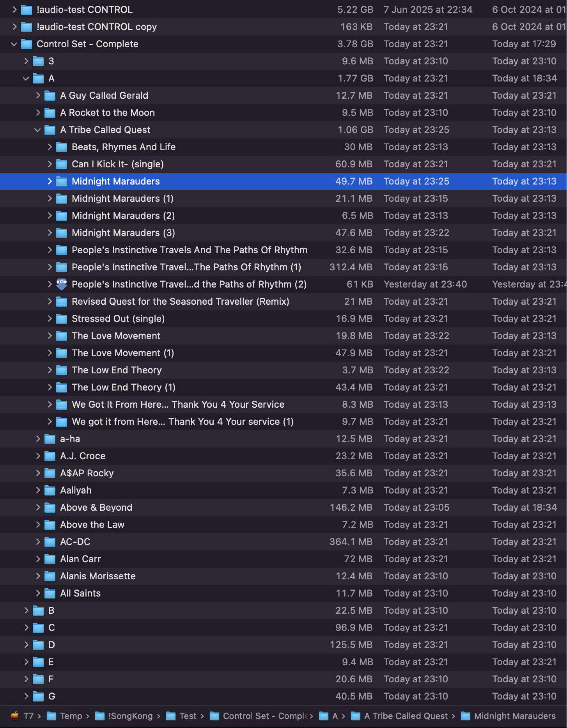Click the Revised Quest for the Seasoned Traveller folder icon
This screenshot has height=728, width=567.
coord(62,302)
